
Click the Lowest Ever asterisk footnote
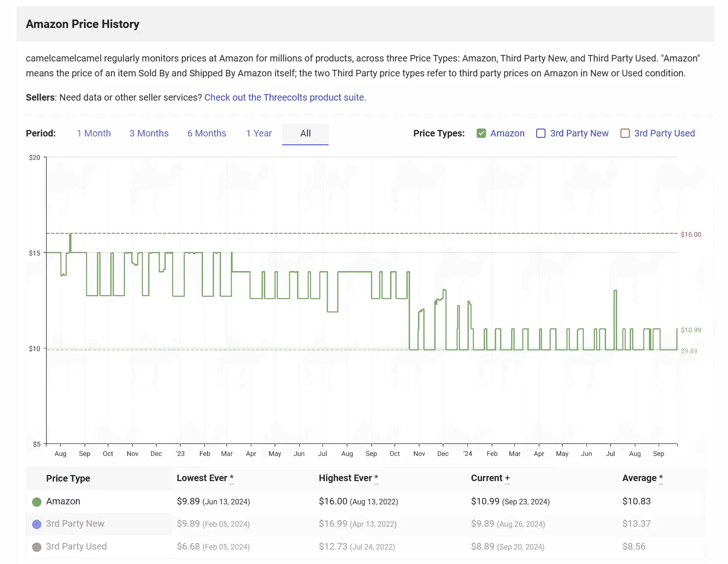[231, 478]
